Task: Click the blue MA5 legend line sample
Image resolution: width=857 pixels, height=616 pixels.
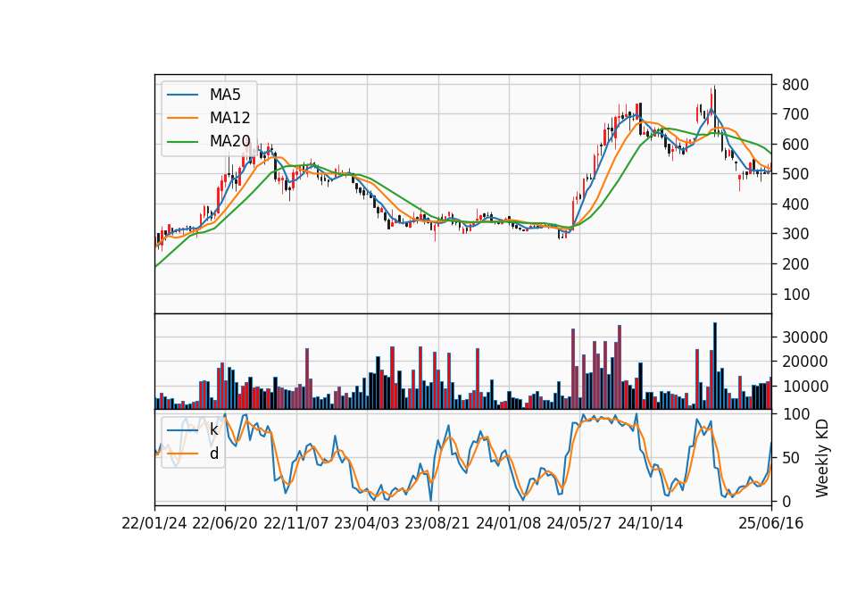Action: [x=182, y=95]
